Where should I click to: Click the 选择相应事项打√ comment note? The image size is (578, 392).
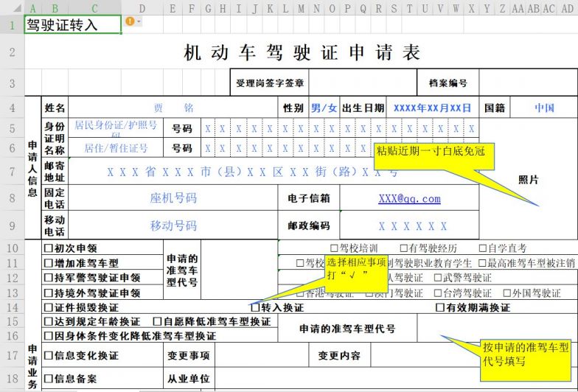(356, 274)
